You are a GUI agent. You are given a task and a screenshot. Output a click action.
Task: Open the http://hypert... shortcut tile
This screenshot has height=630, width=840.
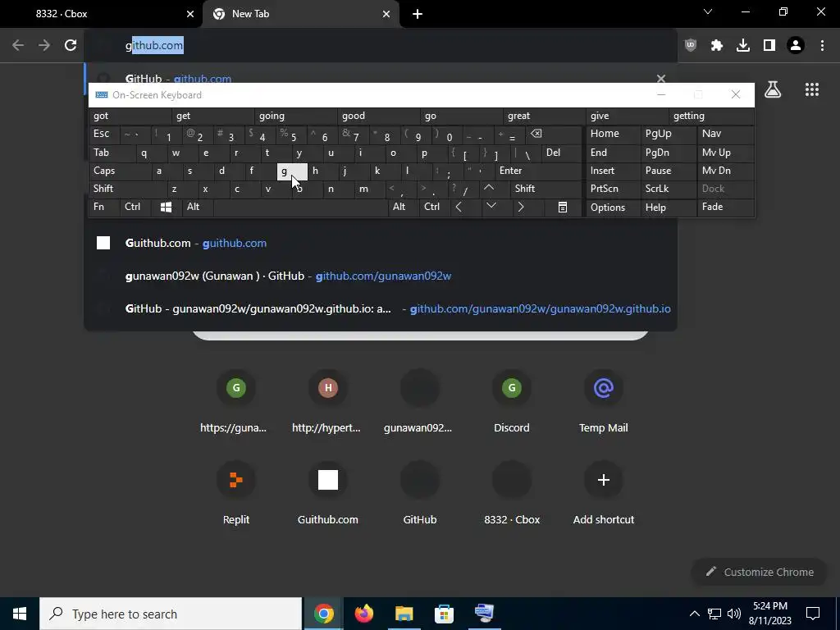point(327,401)
